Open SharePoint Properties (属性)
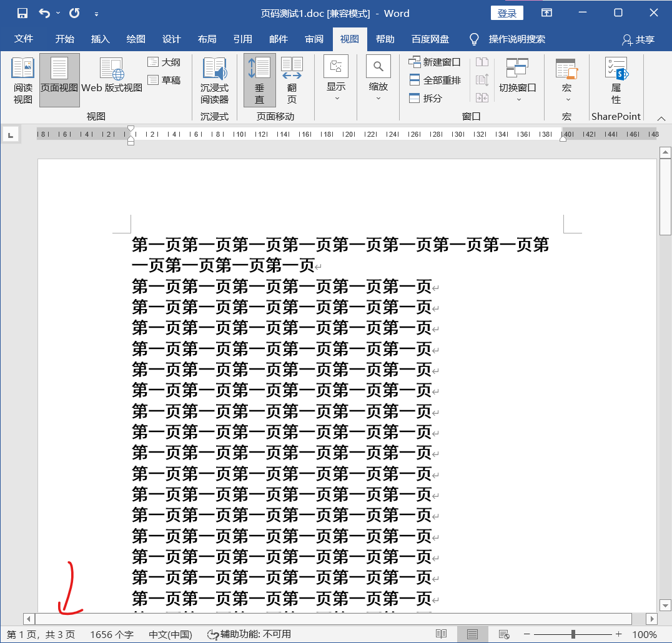 616,81
